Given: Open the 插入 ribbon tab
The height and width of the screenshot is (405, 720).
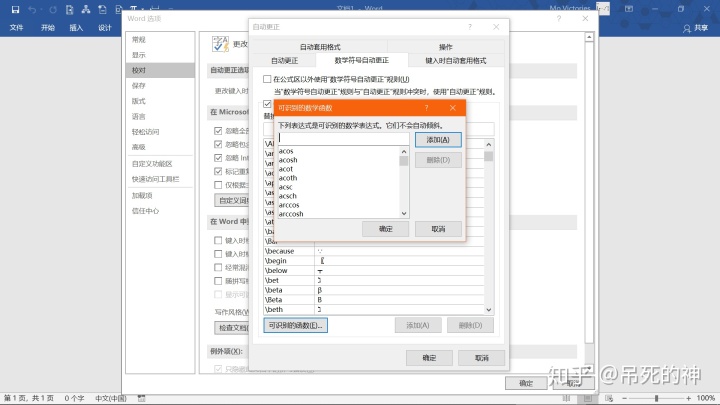Looking at the screenshot, I should pyautogui.click(x=76, y=28).
